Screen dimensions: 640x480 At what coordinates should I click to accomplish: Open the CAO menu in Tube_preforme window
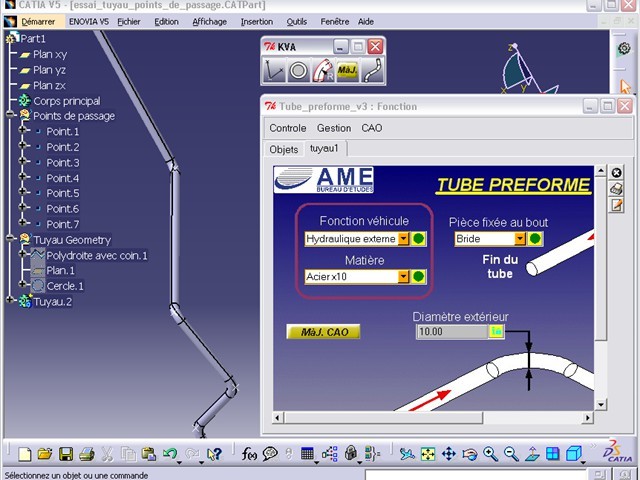[372, 128]
